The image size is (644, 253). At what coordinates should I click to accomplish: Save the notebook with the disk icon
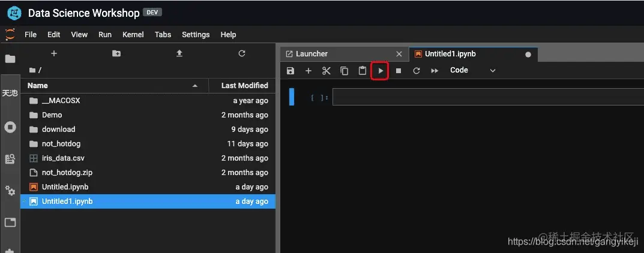290,71
